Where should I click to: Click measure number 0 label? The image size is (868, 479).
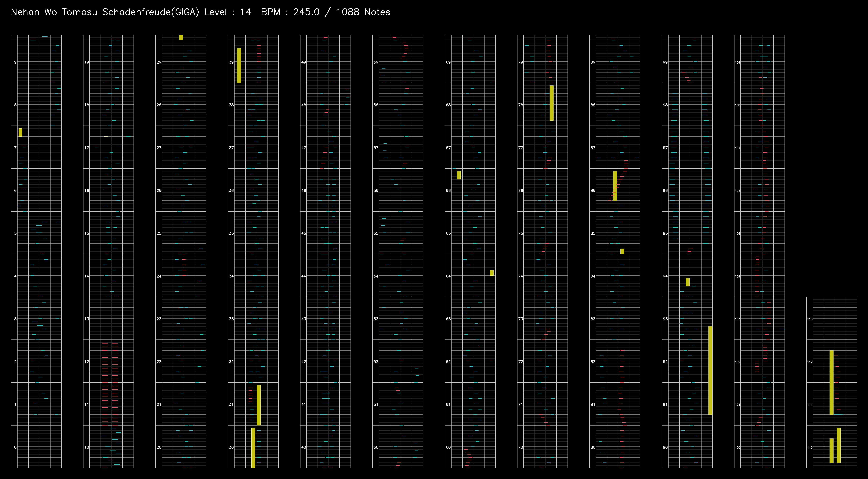15,447
